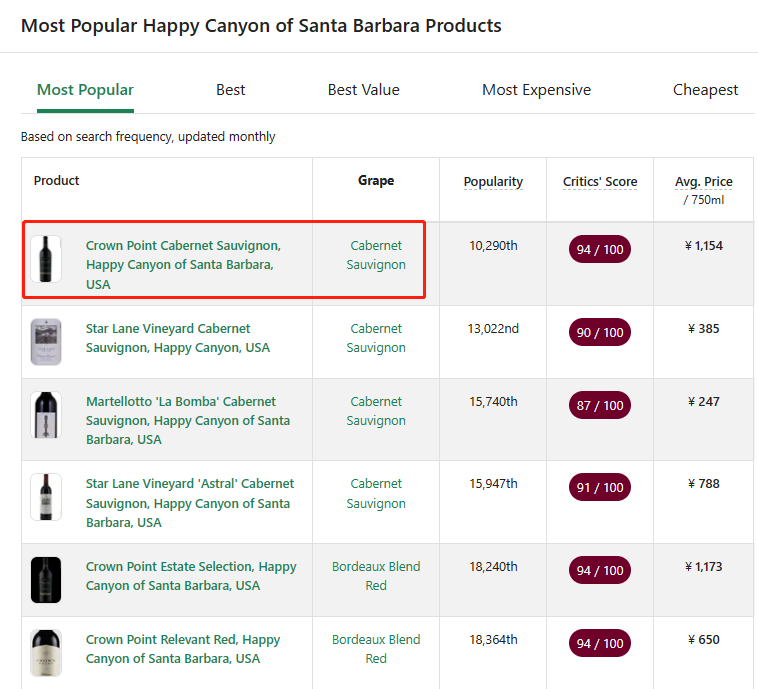The width and height of the screenshot is (758, 689).
Task: Click the ¥ 247 price
Action: coord(703,402)
